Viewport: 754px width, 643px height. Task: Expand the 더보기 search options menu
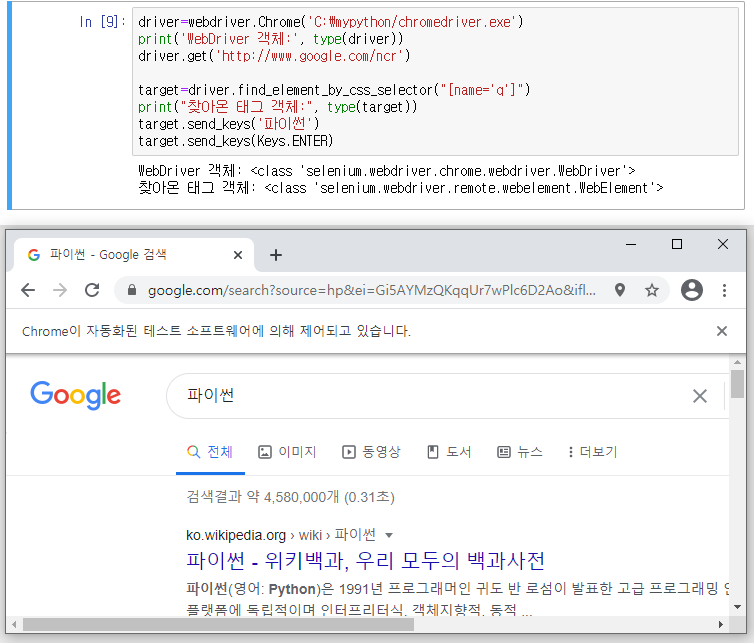(592, 452)
